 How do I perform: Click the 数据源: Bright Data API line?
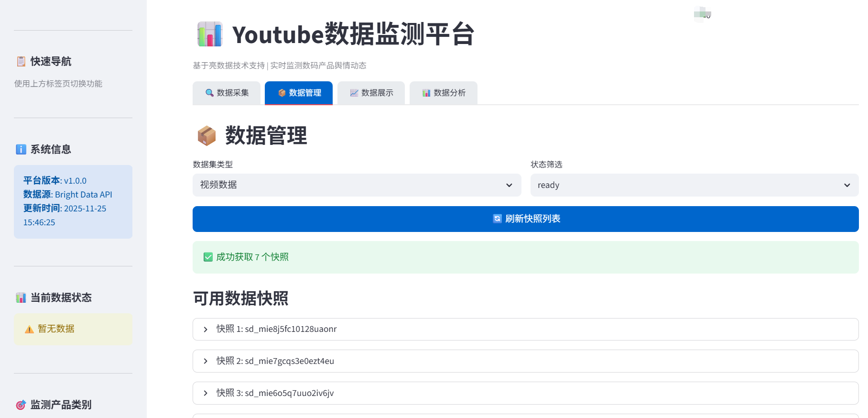68,194
